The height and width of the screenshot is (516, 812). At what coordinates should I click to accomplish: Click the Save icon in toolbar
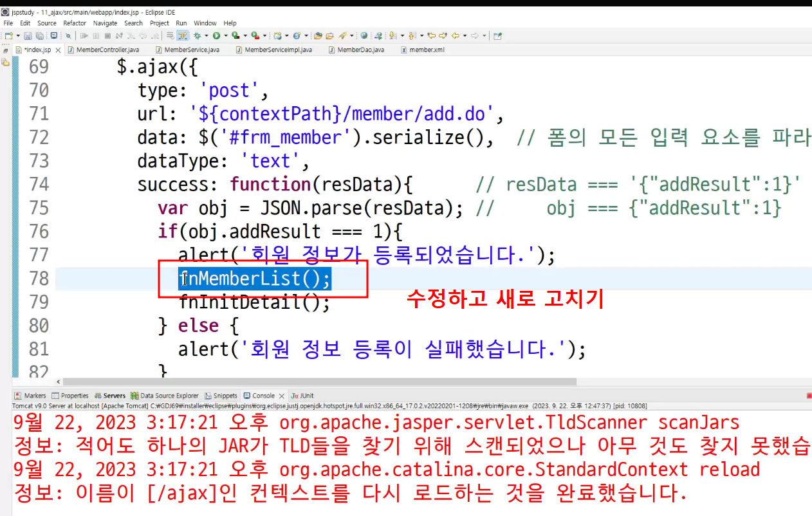(28, 35)
